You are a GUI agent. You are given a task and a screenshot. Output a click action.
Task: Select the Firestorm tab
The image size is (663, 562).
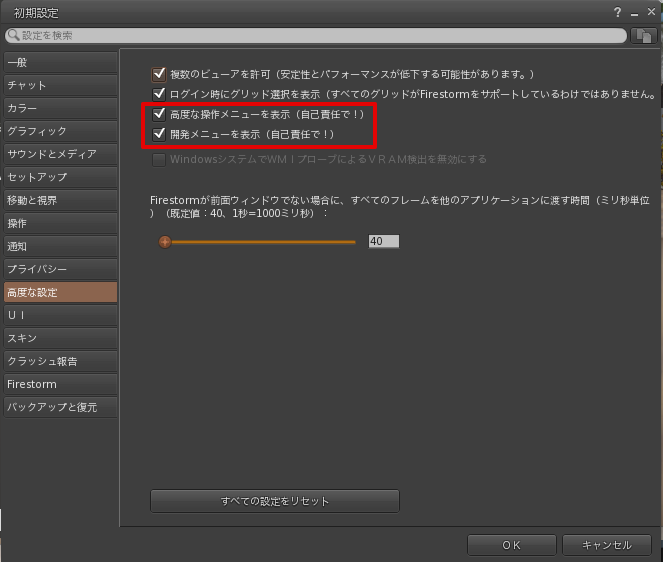(x=60, y=384)
